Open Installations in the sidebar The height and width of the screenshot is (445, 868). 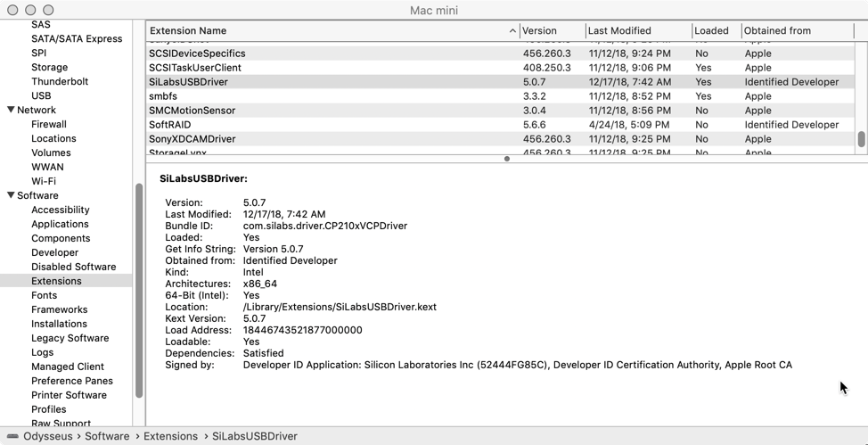tap(59, 324)
